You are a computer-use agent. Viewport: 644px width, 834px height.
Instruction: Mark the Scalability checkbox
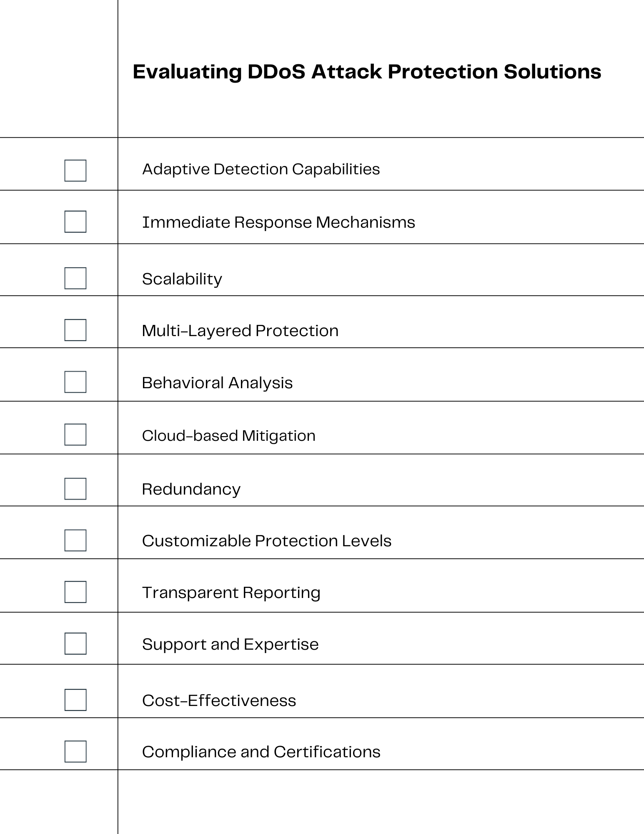tap(75, 278)
